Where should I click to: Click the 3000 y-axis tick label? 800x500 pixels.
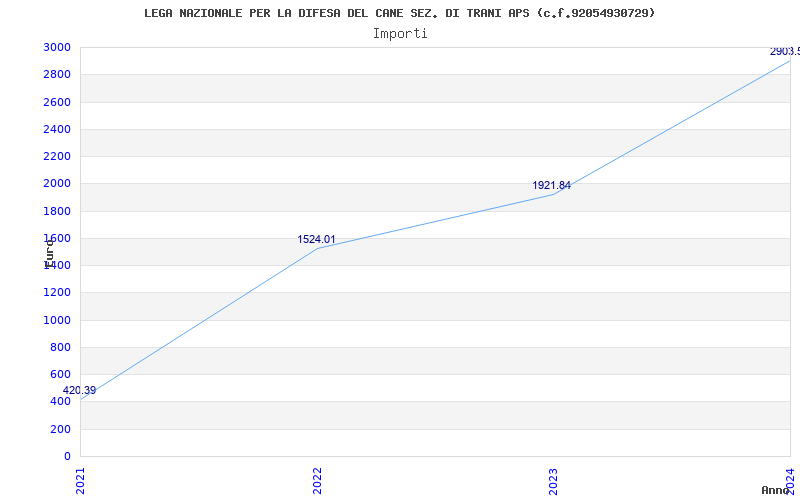[x=57, y=47]
